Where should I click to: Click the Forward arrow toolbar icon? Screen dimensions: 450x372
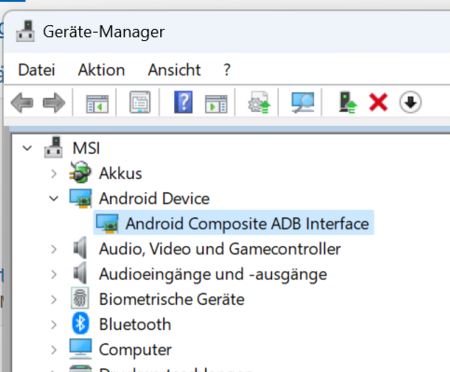tap(54, 103)
